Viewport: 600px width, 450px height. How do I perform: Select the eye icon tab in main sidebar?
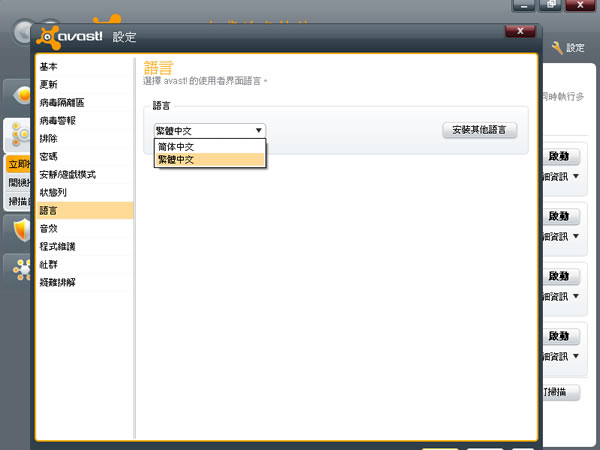(17, 95)
